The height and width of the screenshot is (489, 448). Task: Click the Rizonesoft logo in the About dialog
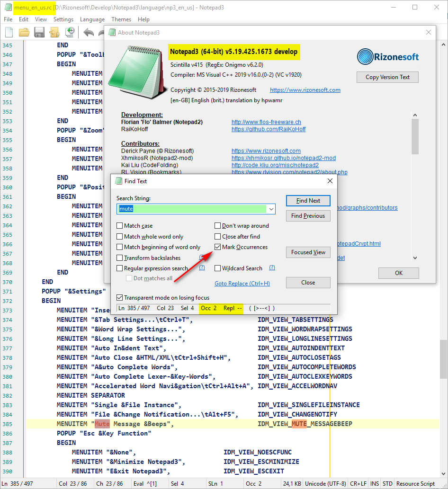point(387,56)
